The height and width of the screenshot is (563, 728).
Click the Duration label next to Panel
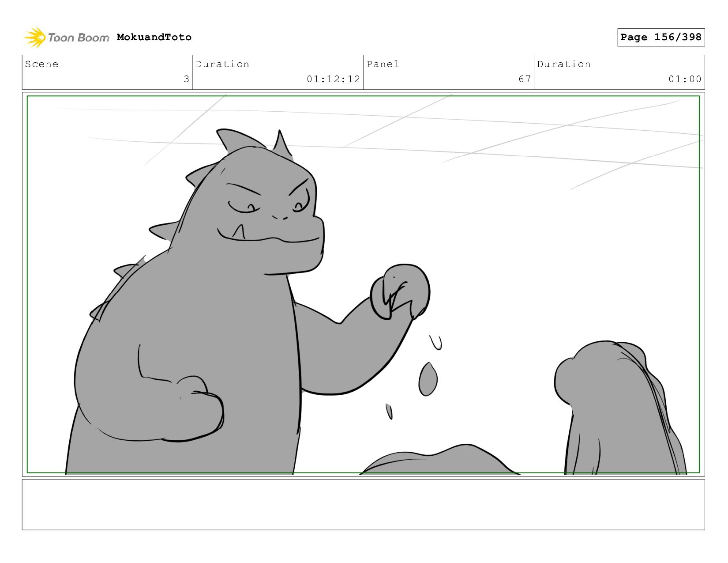pyautogui.click(x=564, y=64)
